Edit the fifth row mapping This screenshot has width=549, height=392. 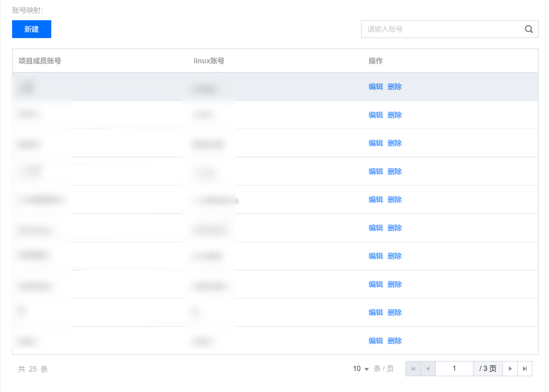point(376,200)
